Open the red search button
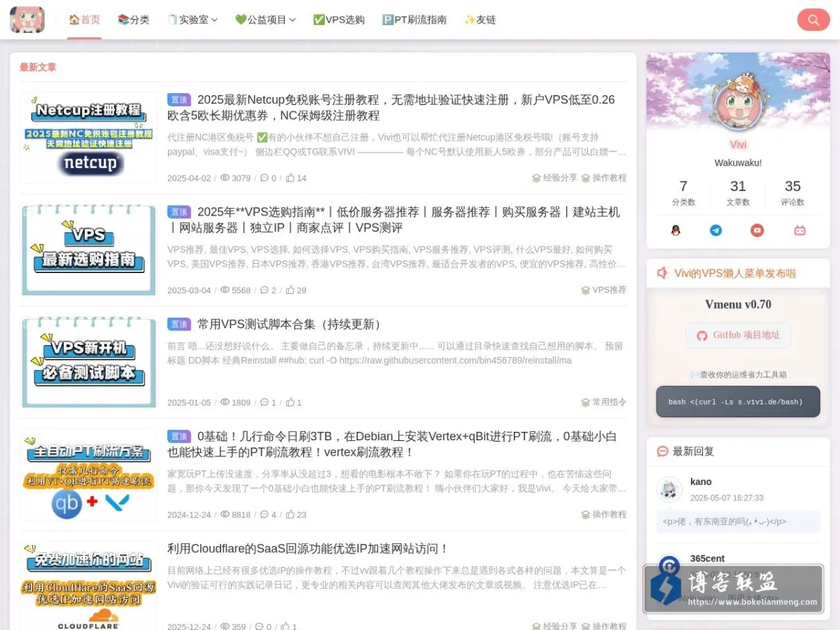The image size is (840, 630). click(813, 20)
